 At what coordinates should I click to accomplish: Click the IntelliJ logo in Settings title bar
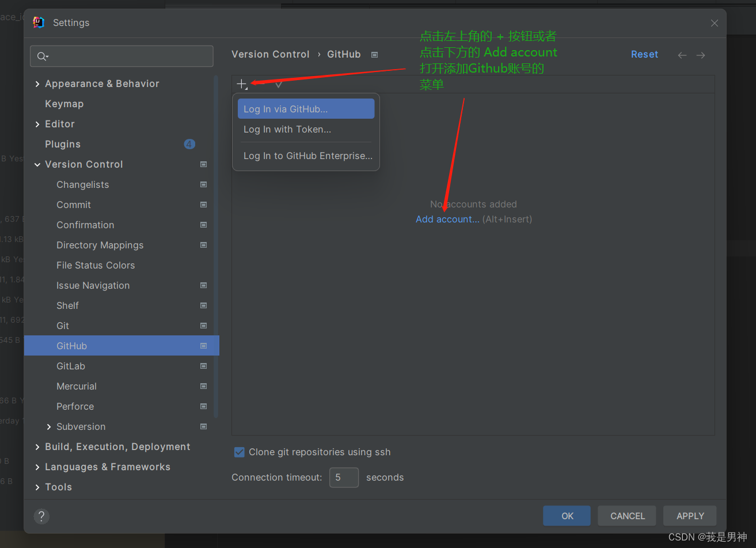click(x=39, y=22)
